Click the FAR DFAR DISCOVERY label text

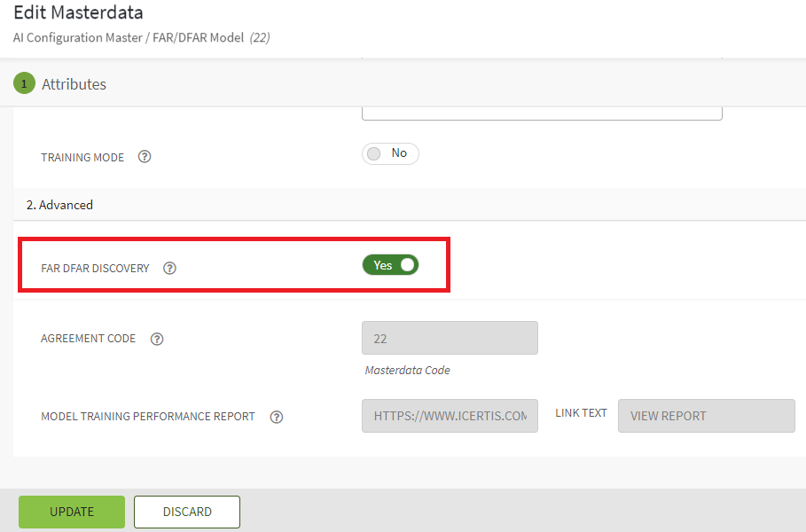[x=95, y=268]
